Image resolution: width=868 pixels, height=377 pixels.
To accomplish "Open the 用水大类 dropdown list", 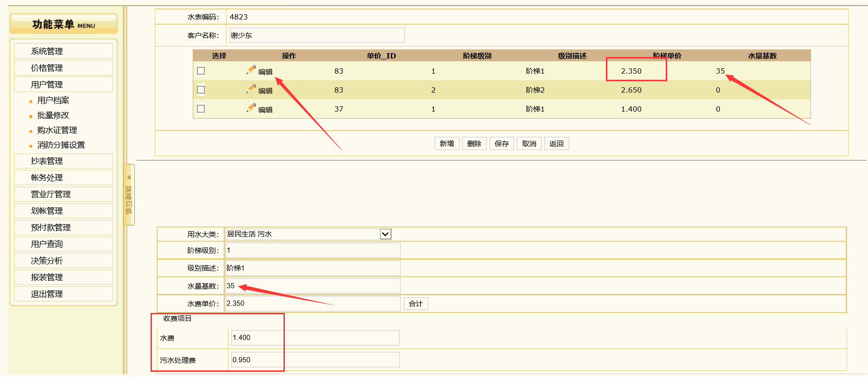I will (385, 234).
